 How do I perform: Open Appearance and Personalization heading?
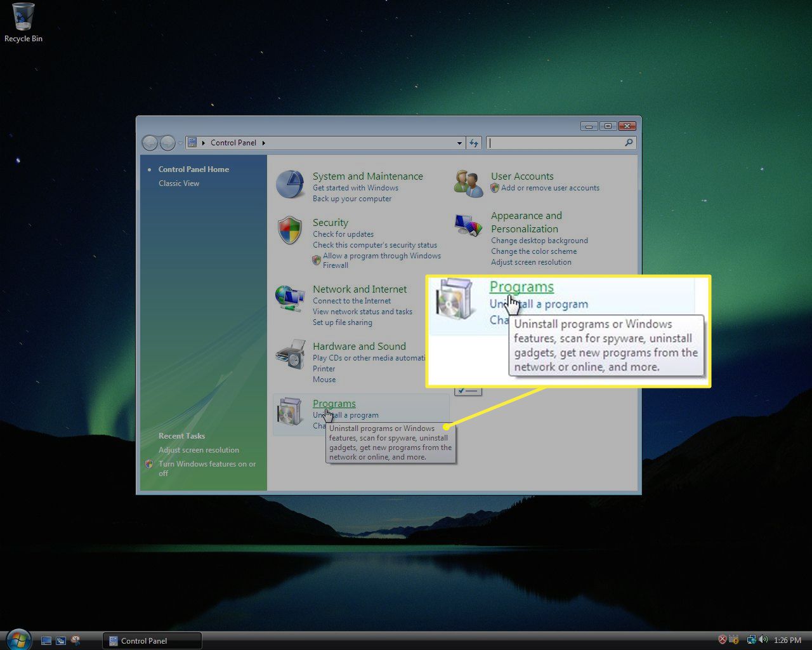coord(527,222)
